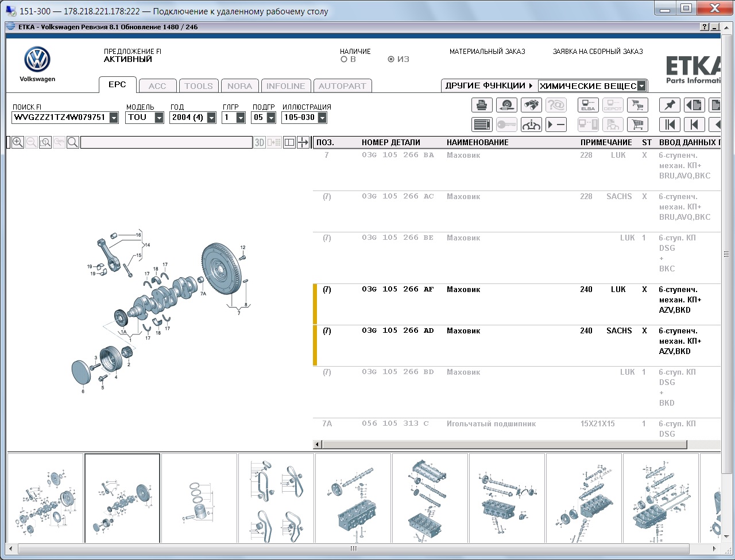Jump to first illustration button
Screen dimensions: 735x560
(670, 124)
